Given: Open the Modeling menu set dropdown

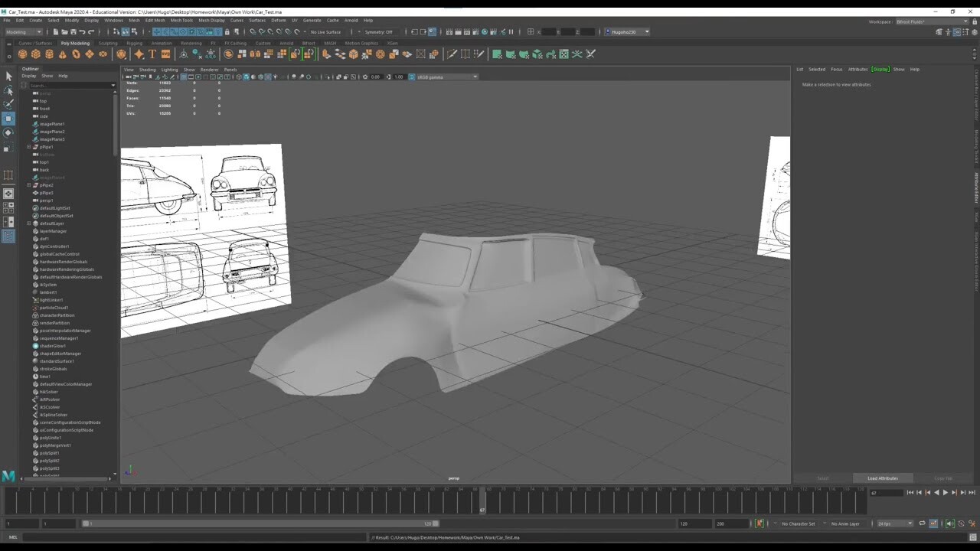Looking at the screenshot, I should point(24,31).
